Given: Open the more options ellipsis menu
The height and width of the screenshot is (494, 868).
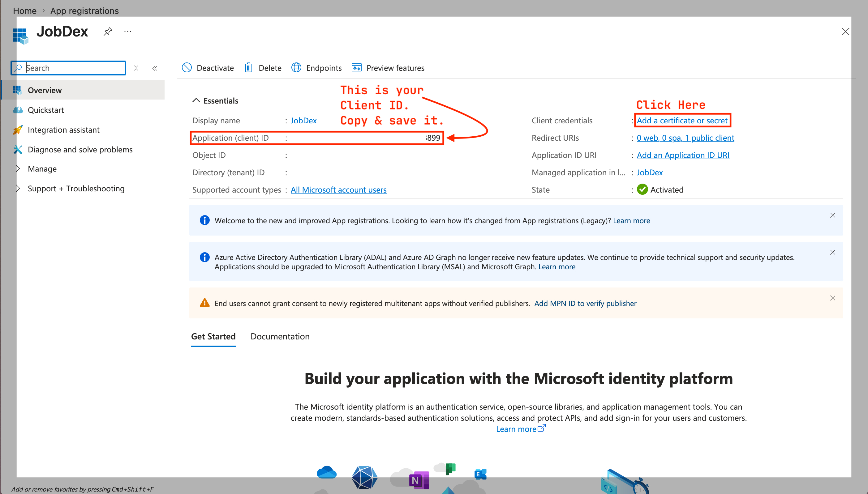Looking at the screenshot, I should coord(128,32).
